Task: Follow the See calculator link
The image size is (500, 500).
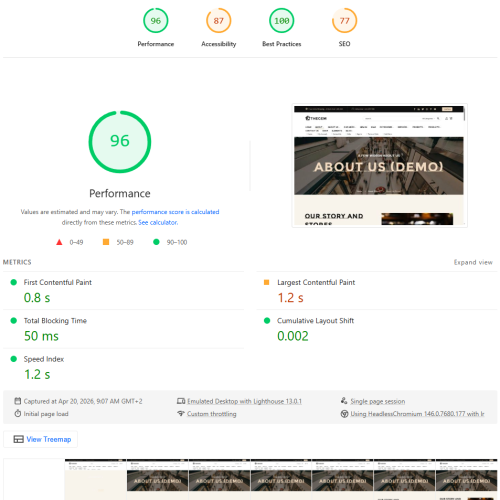Action: (158, 222)
